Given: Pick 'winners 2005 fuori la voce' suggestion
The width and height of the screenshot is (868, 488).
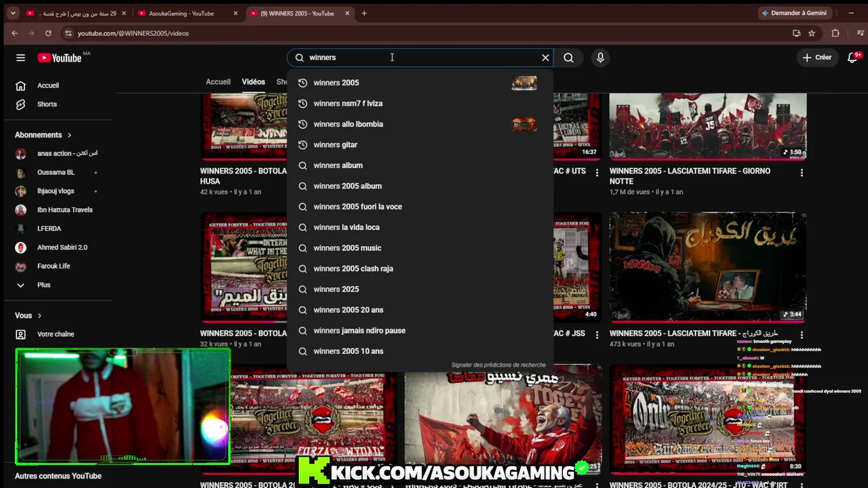Looking at the screenshot, I should click(x=420, y=207).
